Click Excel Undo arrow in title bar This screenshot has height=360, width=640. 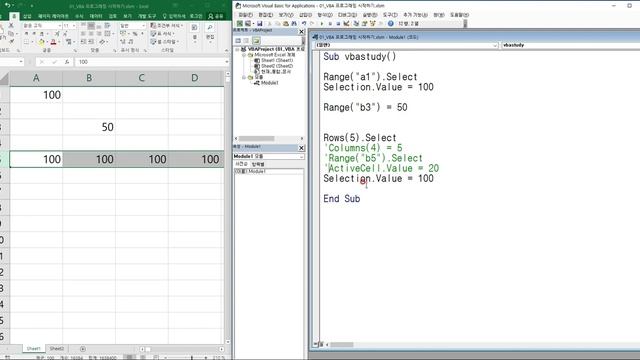7,5
